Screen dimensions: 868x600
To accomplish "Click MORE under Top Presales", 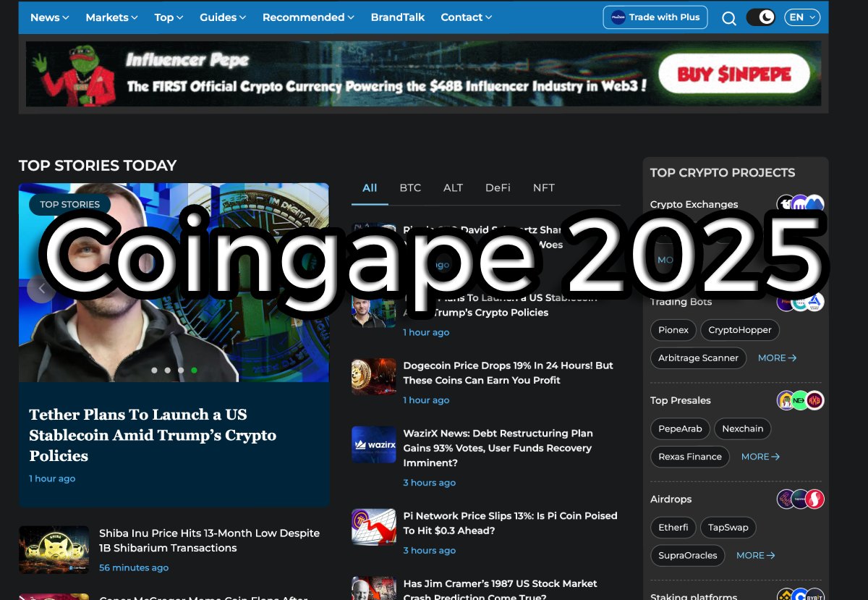I will point(760,457).
